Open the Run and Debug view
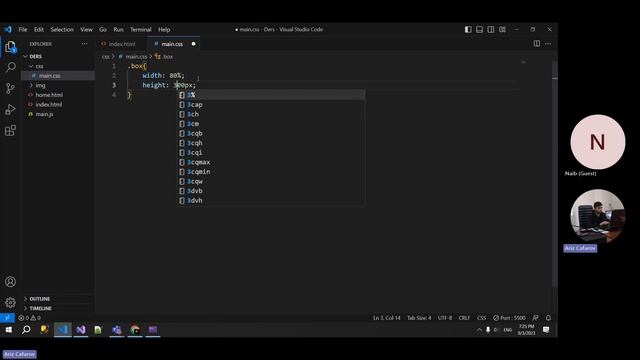This screenshot has width=640, height=360. click(x=11, y=109)
